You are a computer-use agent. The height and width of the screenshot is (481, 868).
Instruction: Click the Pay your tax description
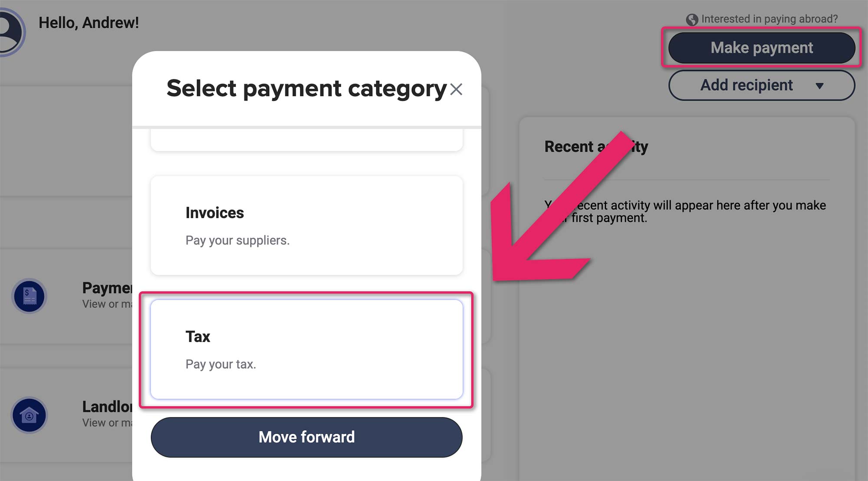220,364
